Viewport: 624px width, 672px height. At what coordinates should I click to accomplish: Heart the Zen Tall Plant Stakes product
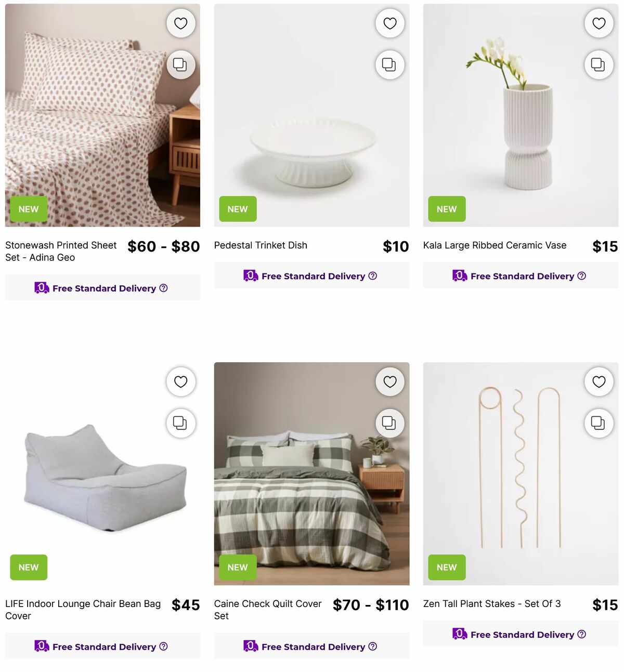599,382
